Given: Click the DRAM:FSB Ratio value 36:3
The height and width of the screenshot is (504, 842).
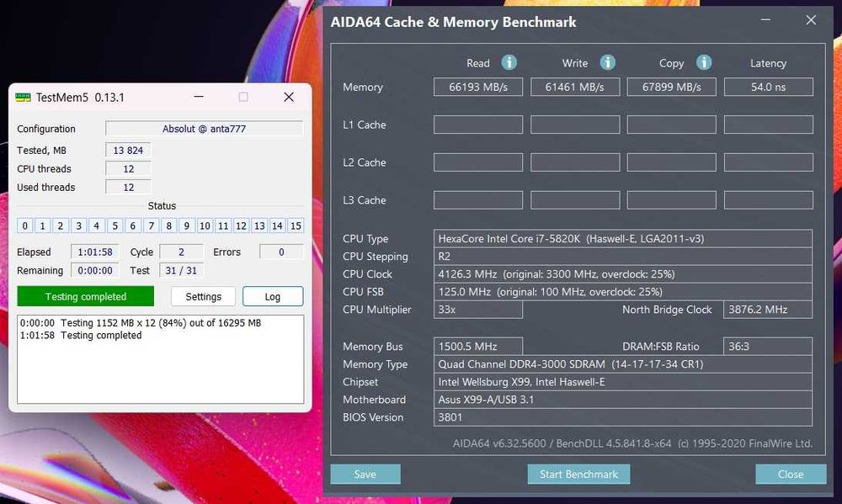Looking at the screenshot, I should point(768,346).
